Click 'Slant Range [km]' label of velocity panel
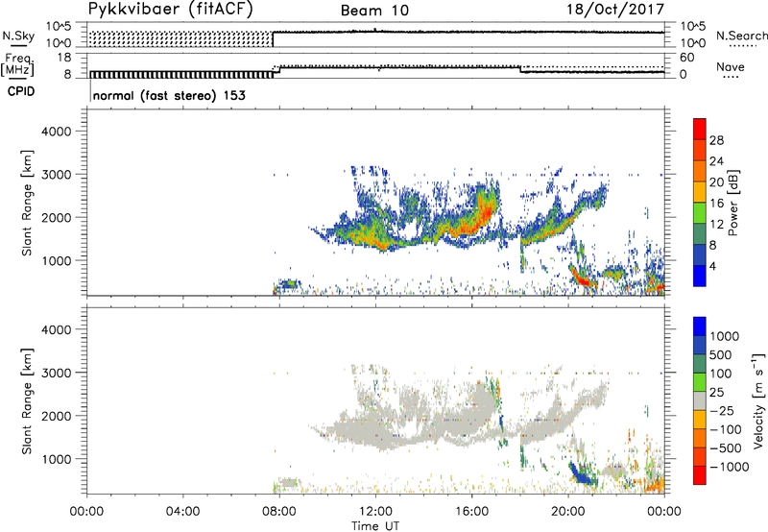 point(27,401)
